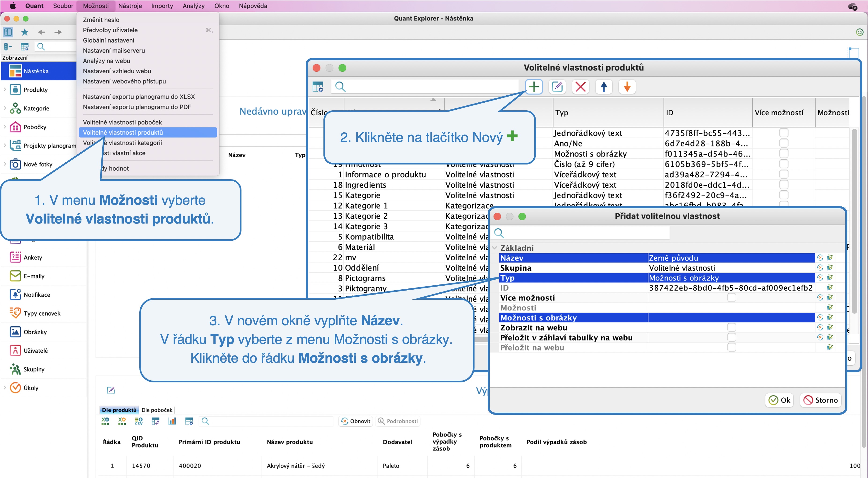Move property up with blue arrow

604,87
